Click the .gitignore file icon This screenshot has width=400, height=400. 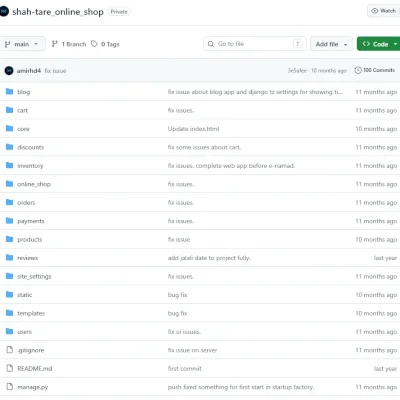point(10,350)
